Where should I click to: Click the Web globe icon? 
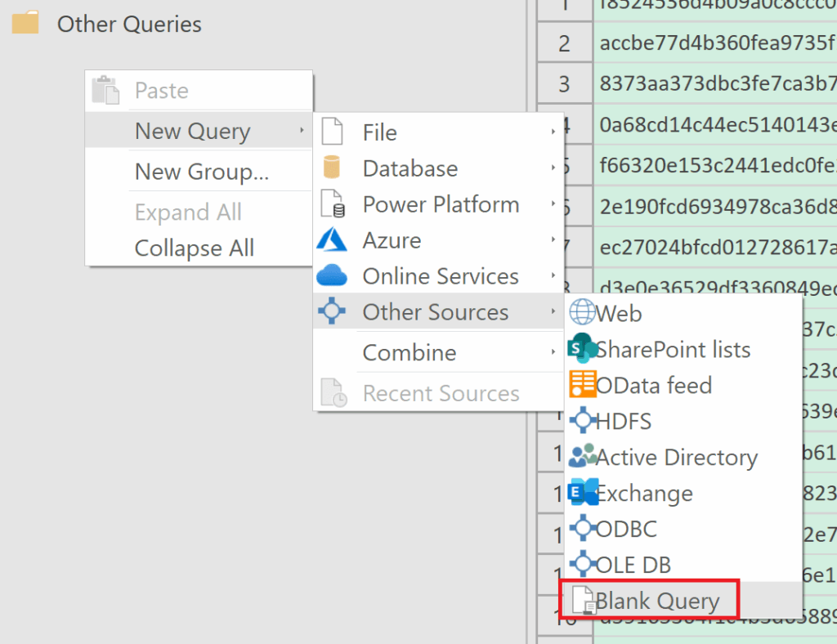[582, 313]
